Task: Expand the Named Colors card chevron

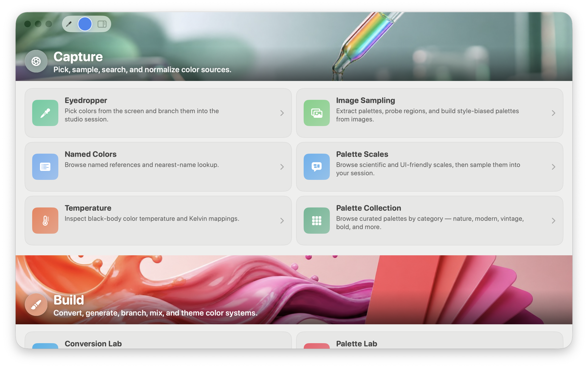Action: pos(282,167)
